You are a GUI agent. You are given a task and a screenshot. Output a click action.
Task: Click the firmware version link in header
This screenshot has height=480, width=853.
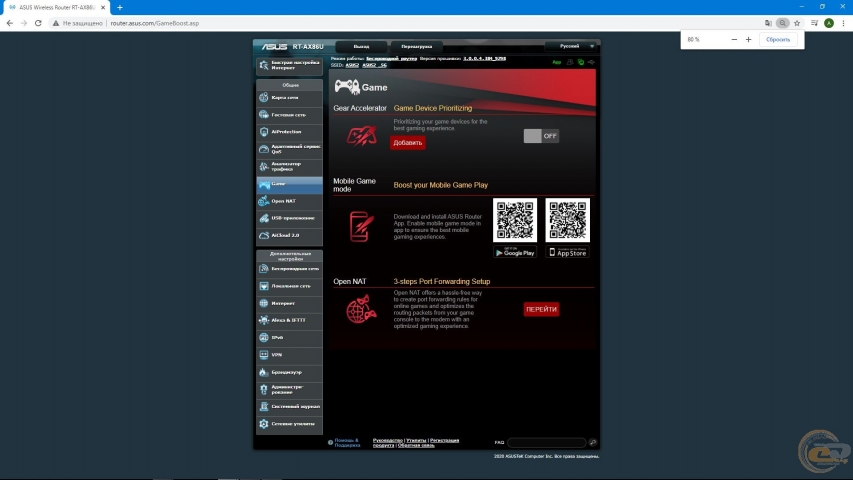[484, 58]
